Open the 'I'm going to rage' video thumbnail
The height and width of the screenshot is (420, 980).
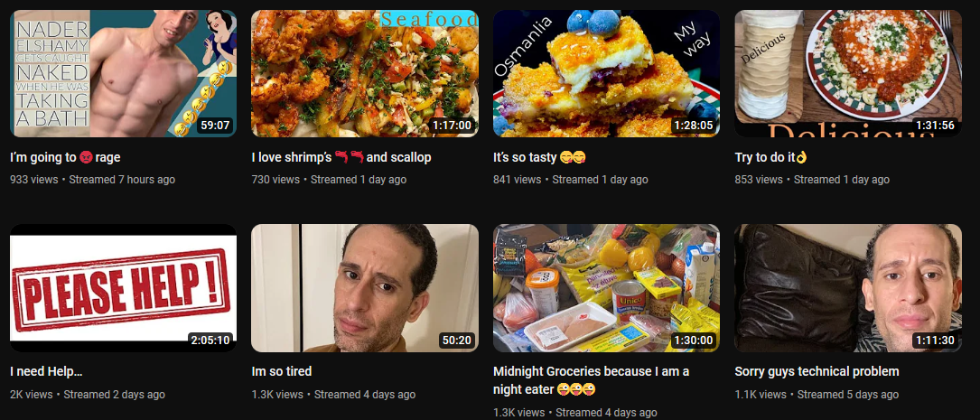(x=123, y=73)
